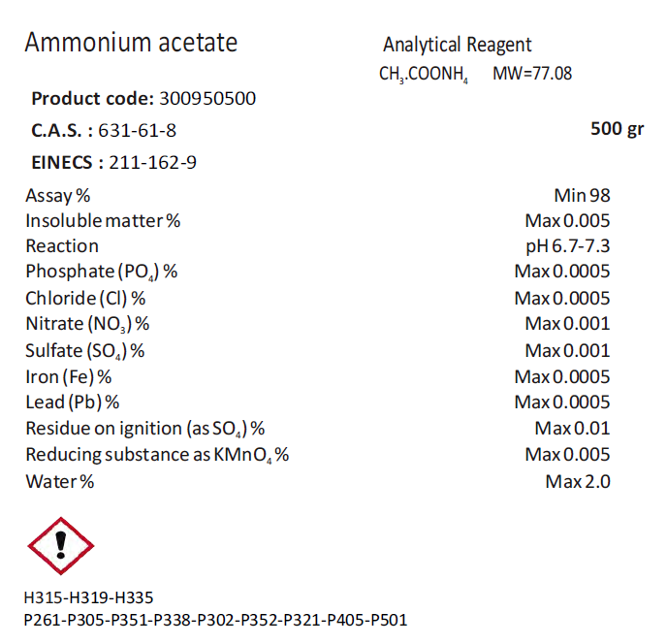Select the Lead (Pb) % label
The image size is (667, 644).
click(73, 402)
